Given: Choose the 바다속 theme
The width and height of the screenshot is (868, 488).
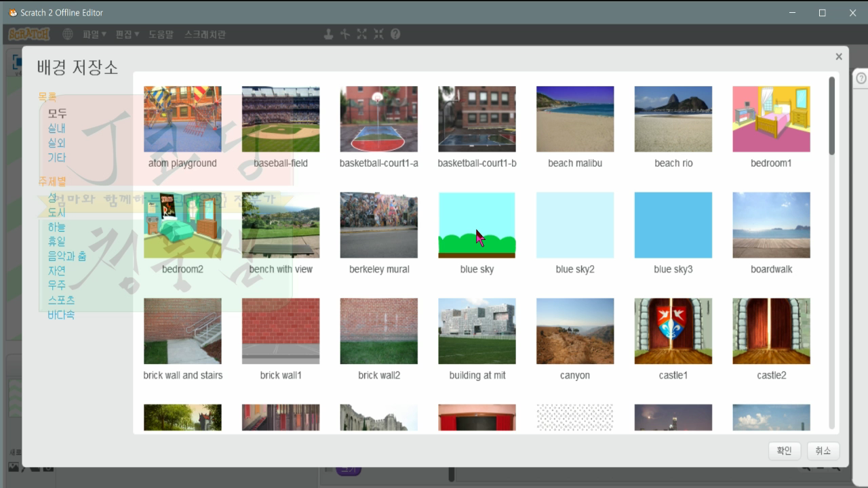Looking at the screenshot, I should [62, 315].
